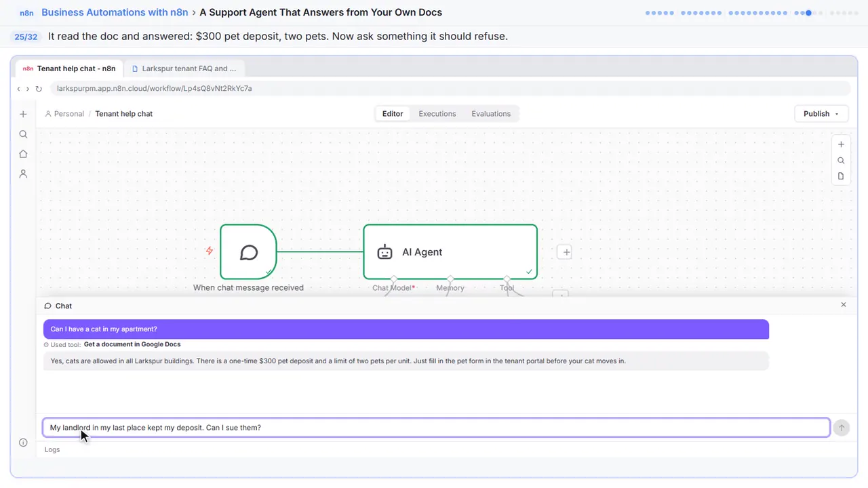Select the chat trigger node icon
Image resolution: width=868 pixels, height=488 pixels.
coord(249,252)
